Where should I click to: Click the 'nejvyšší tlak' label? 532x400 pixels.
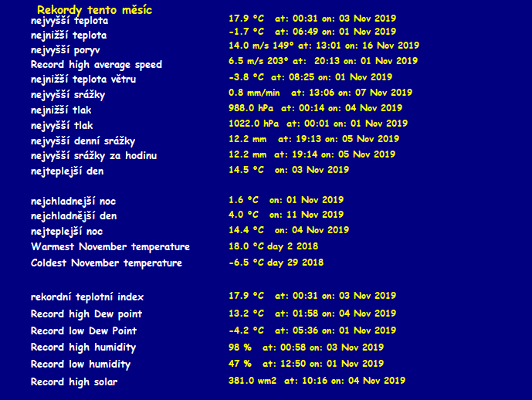(62, 126)
